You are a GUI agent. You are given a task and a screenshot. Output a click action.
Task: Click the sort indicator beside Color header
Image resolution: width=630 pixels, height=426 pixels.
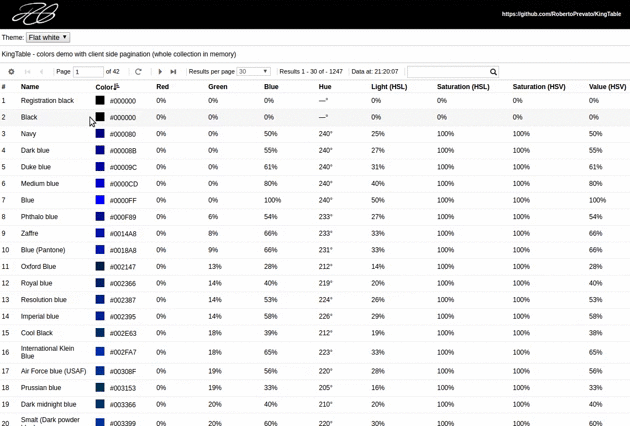(117, 86)
